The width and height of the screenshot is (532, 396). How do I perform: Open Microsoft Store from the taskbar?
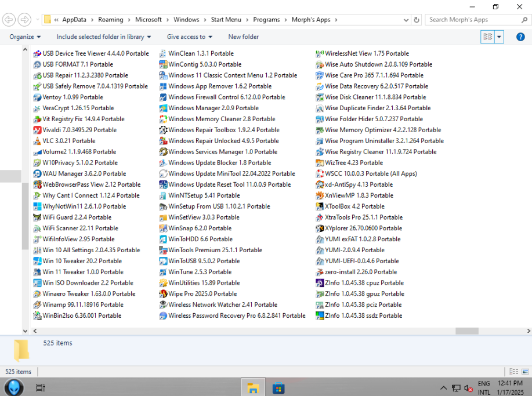click(x=278, y=388)
